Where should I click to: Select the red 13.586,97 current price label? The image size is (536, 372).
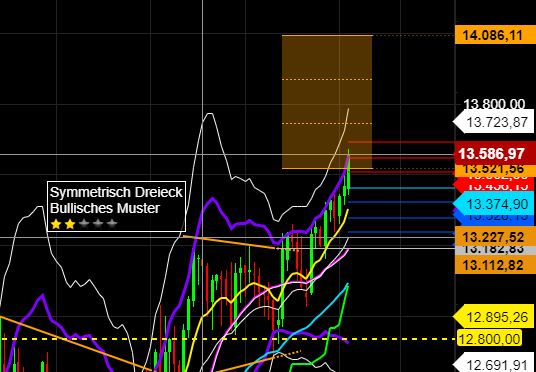[x=494, y=154]
